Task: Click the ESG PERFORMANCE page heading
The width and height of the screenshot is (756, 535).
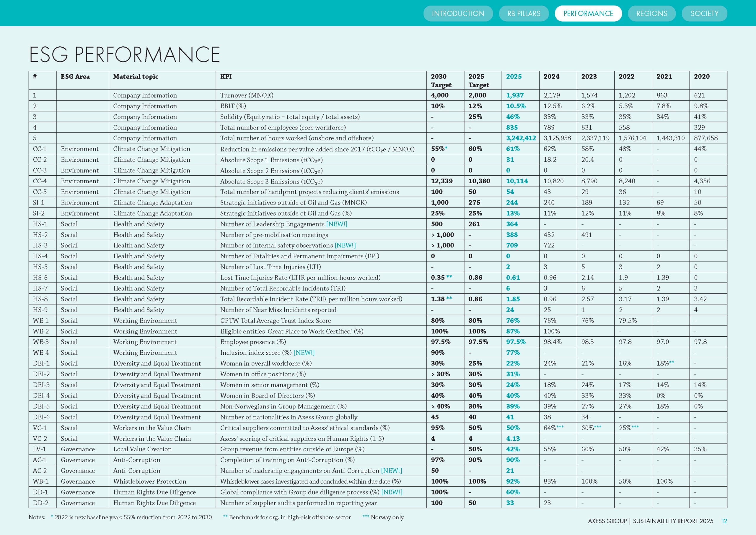Action: (124, 54)
